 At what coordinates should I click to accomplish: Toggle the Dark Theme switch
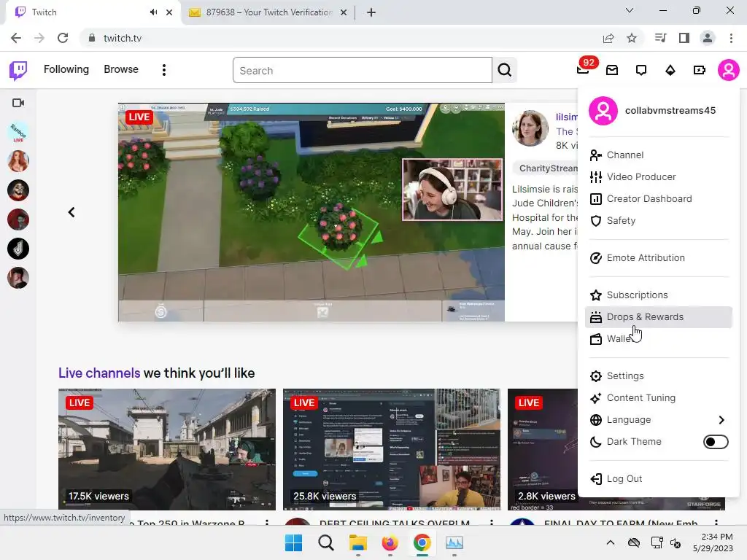click(x=716, y=441)
